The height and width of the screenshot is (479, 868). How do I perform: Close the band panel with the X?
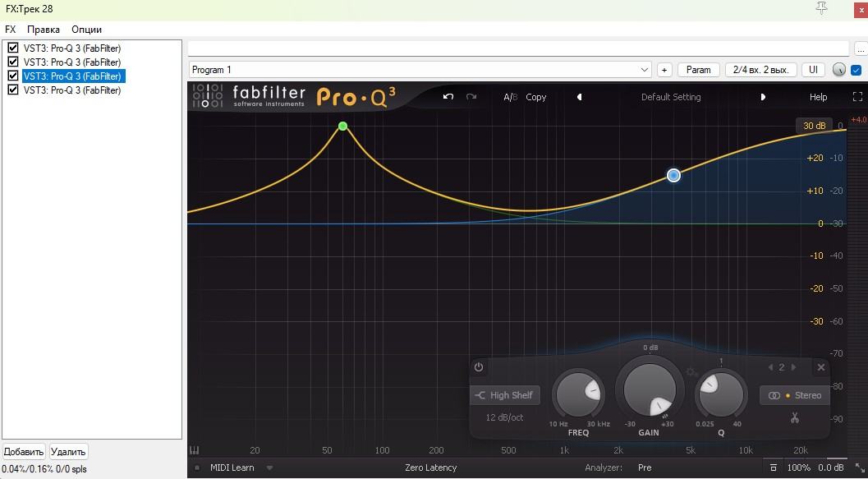tap(821, 367)
